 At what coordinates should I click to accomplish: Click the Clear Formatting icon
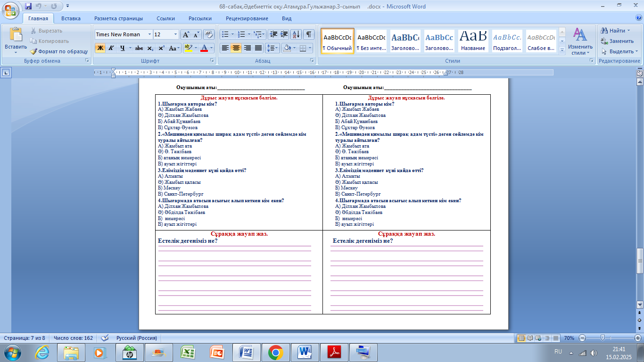(209, 34)
